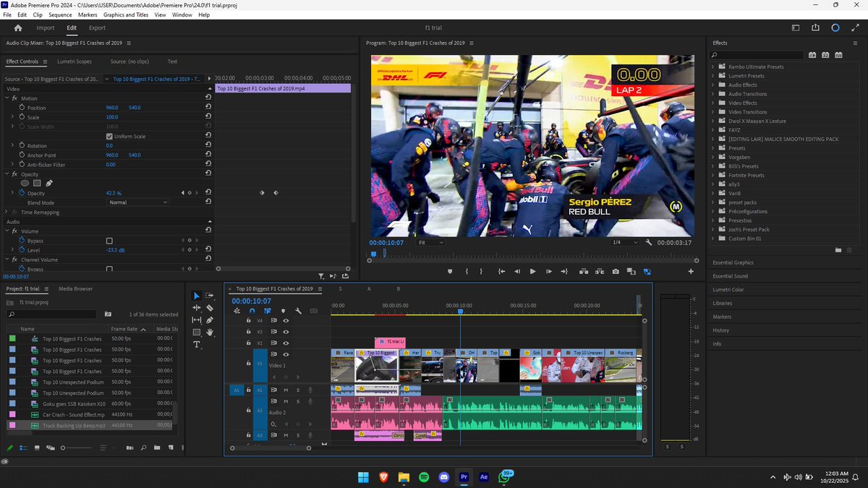
Task: Open Lumetri Color panel
Action: (x=728, y=290)
